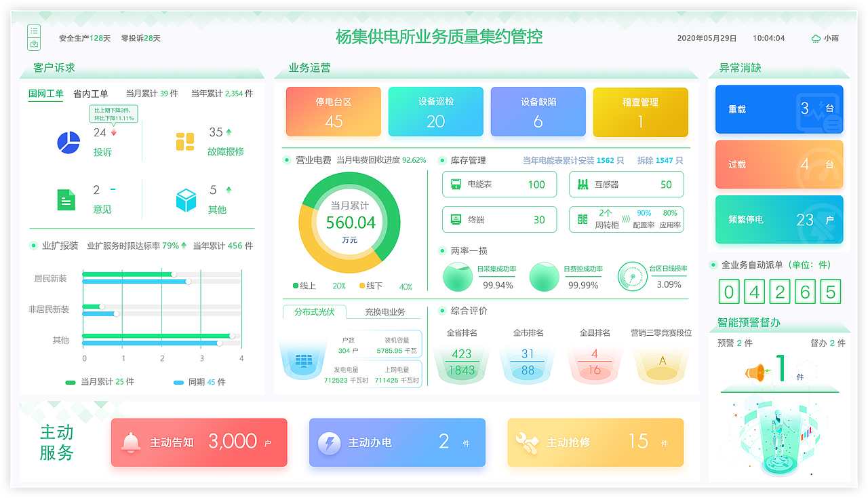Click the 非居民新装 blue progress bar
Image resolution: width=868 pixels, height=498 pixels.
click(x=100, y=313)
